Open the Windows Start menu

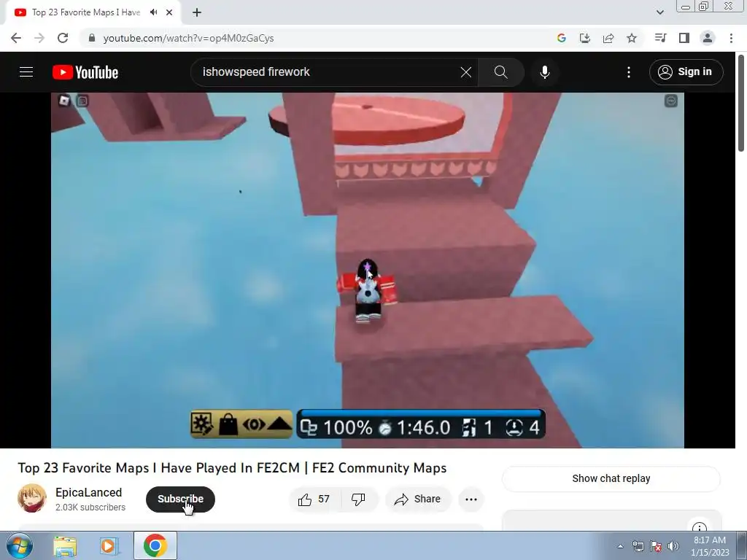(19, 545)
